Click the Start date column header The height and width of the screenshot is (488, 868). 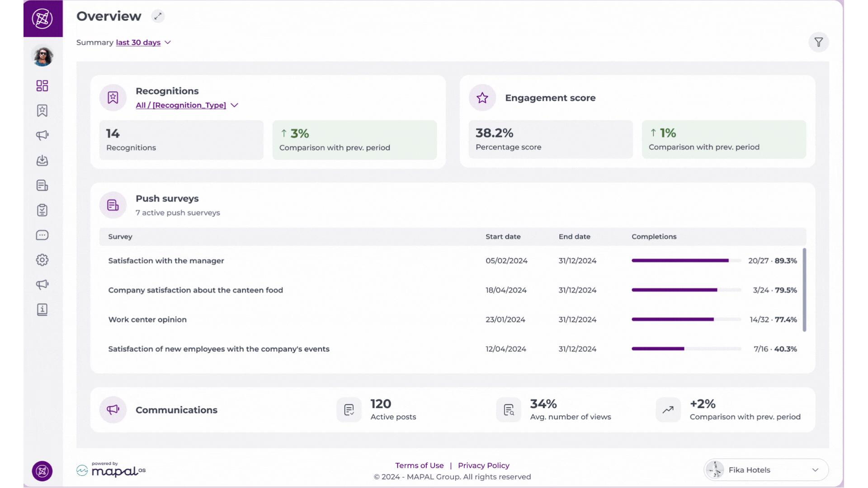tap(503, 237)
